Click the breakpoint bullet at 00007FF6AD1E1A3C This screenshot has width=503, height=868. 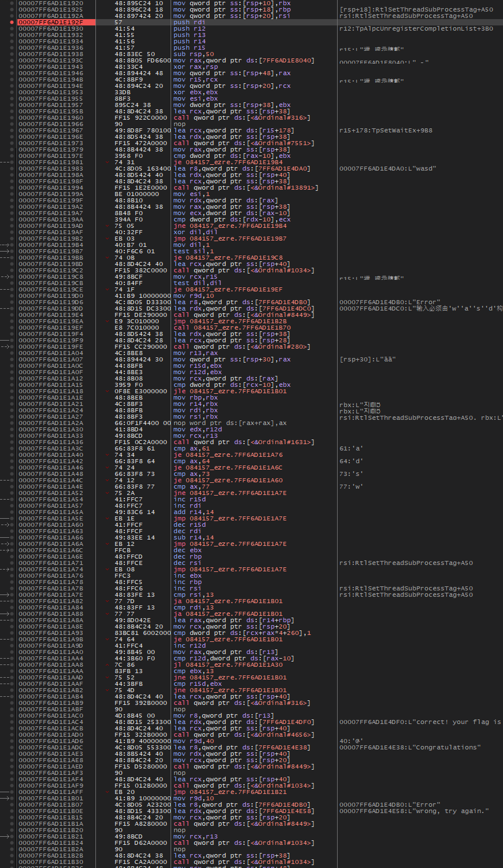point(12,449)
